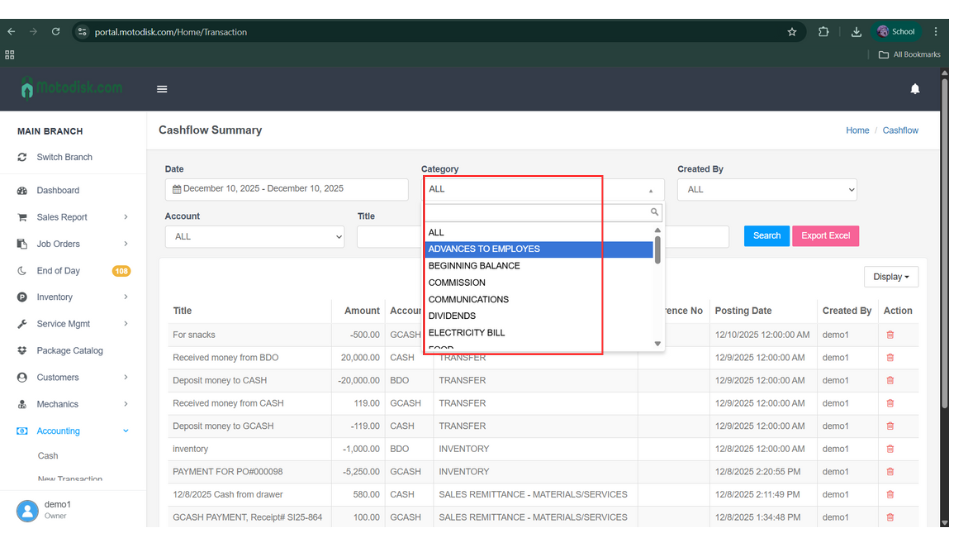Click the Export Excel button

[825, 236]
